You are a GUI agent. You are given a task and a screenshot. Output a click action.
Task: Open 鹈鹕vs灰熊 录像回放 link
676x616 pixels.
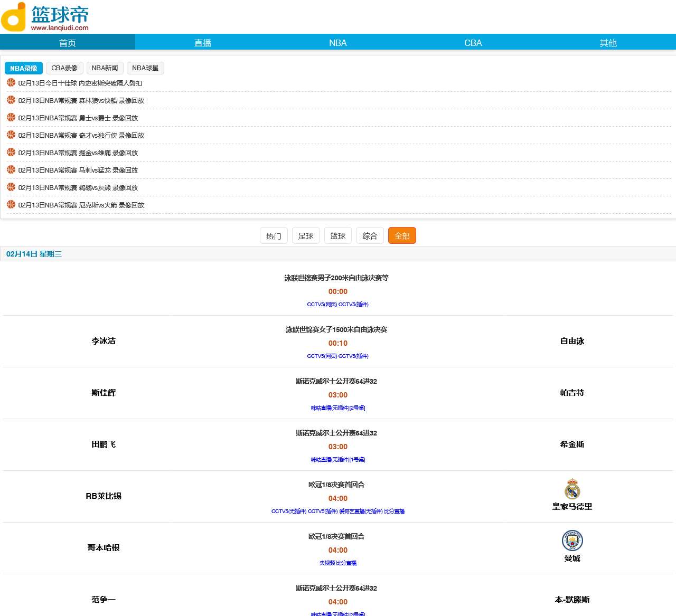78,187
